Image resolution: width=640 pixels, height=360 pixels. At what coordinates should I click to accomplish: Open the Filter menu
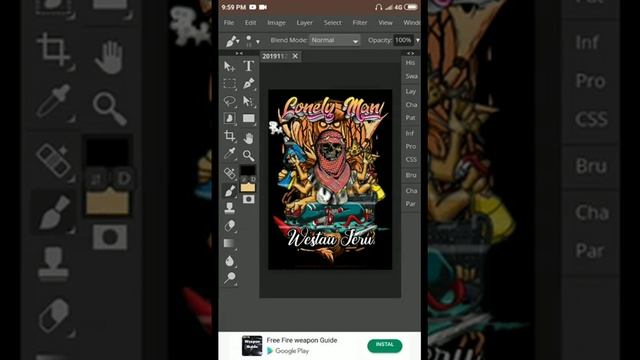(x=360, y=23)
